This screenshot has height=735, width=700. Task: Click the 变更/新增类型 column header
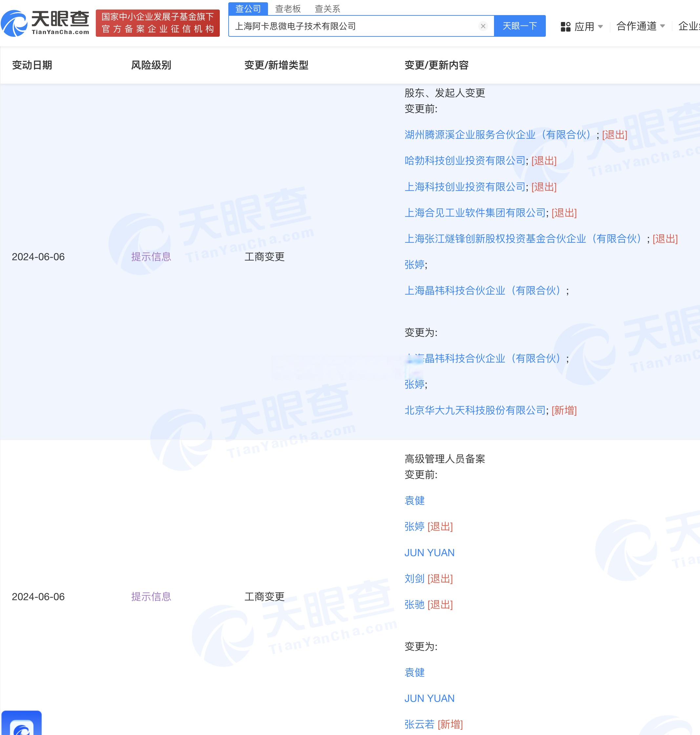(277, 65)
